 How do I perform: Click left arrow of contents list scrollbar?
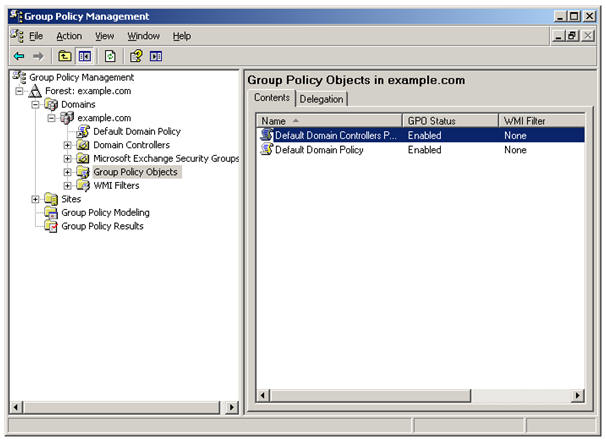pyautogui.click(x=264, y=395)
